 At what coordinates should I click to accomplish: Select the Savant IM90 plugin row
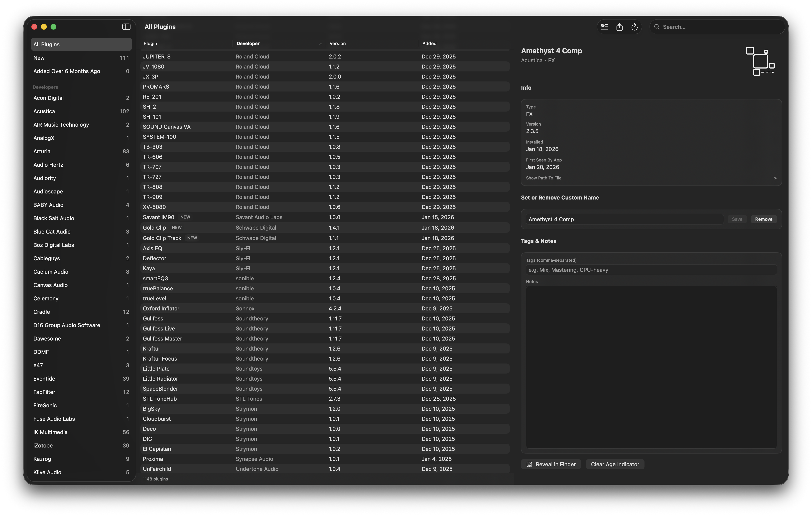325,217
